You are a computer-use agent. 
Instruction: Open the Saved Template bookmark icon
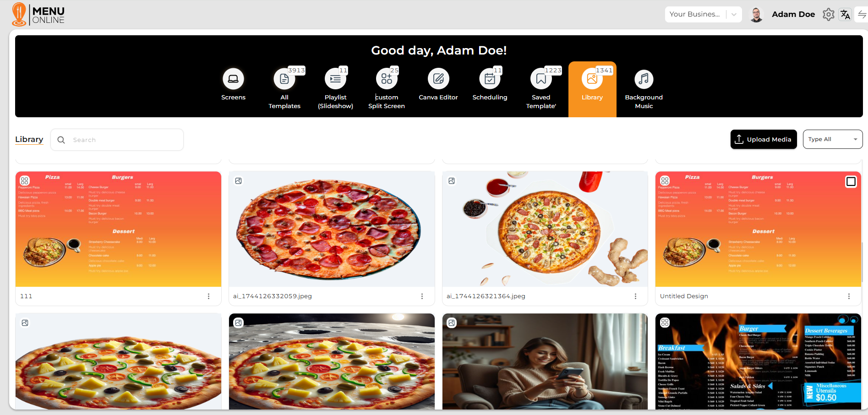tap(541, 79)
